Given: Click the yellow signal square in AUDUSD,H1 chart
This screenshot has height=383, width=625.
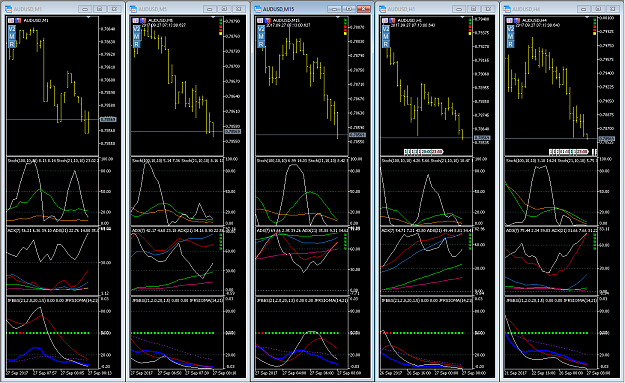Looking at the screenshot, I should coord(470,33).
